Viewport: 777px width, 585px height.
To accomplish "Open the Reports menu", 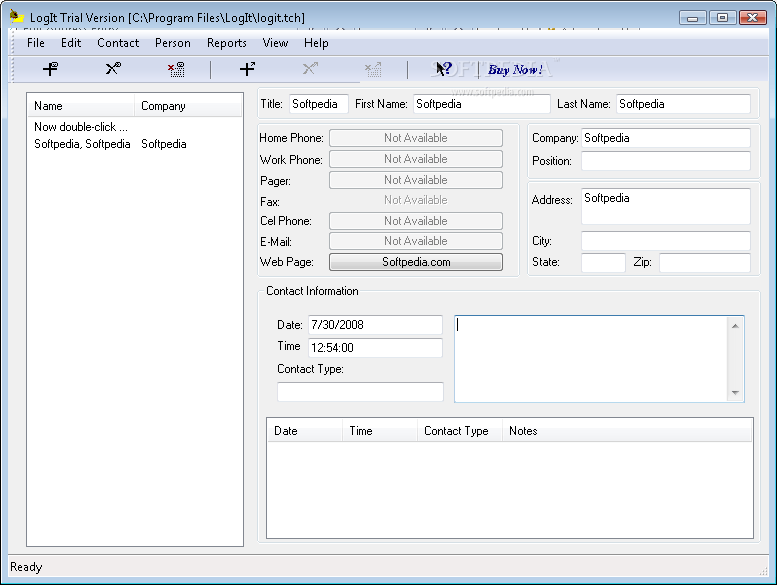I will (x=226, y=43).
